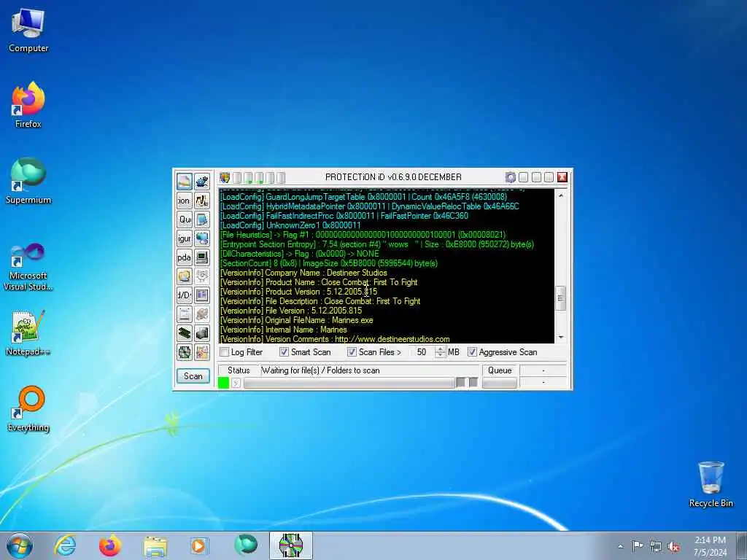Click the 'File Version : 5.12.2005.815' log line
The width and height of the screenshot is (747, 560).
(290, 311)
